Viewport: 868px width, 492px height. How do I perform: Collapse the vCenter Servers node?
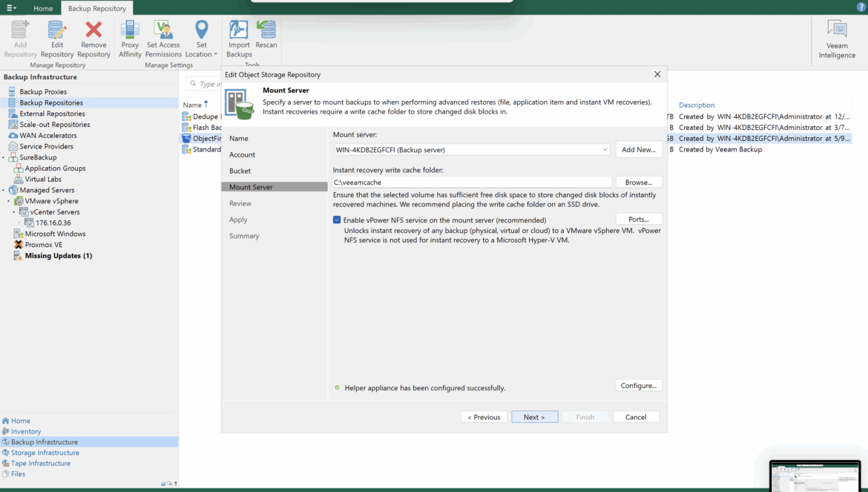point(14,212)
